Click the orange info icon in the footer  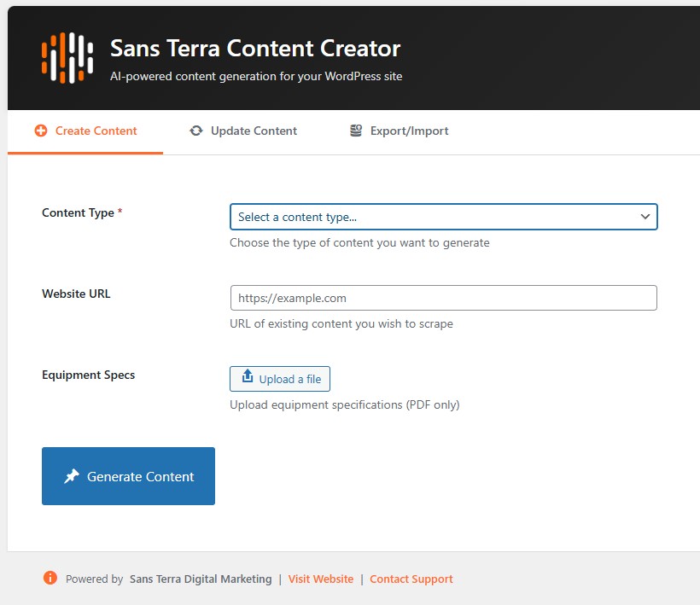[x=50, y=578]
